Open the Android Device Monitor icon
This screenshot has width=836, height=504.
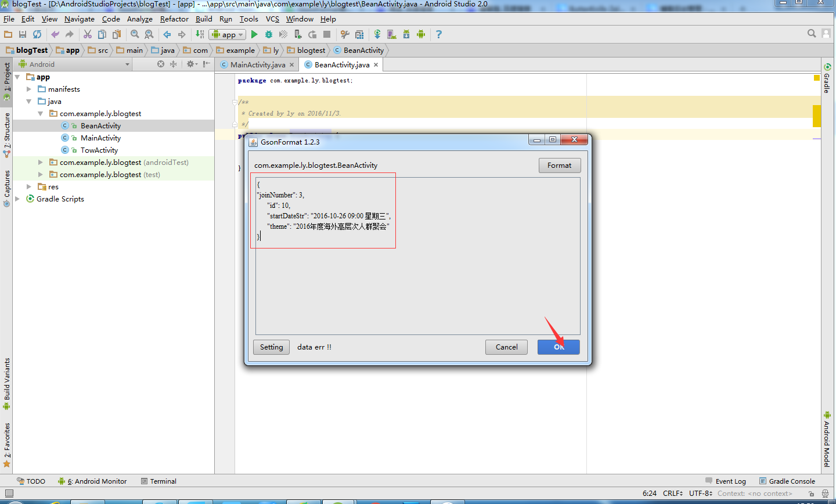[421, 34]
